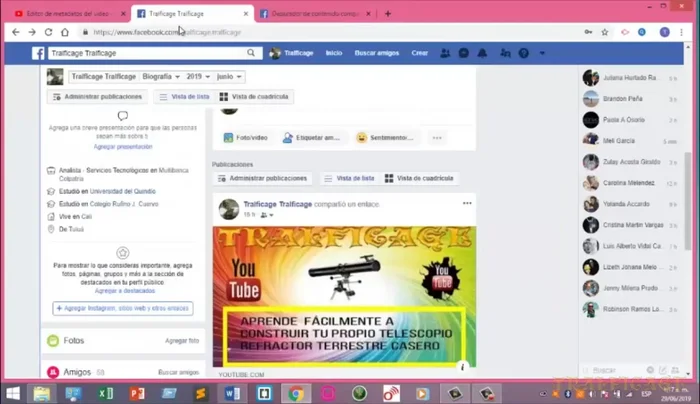This screenshot has width=700, height=404.
Task: Open the browser home page icon
Action: (x=65, y=32)
